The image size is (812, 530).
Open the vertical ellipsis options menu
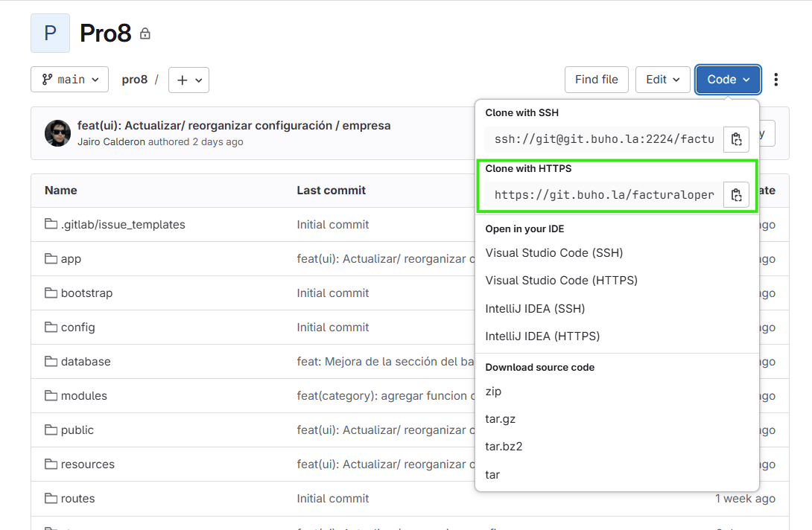tap(776, 79)
